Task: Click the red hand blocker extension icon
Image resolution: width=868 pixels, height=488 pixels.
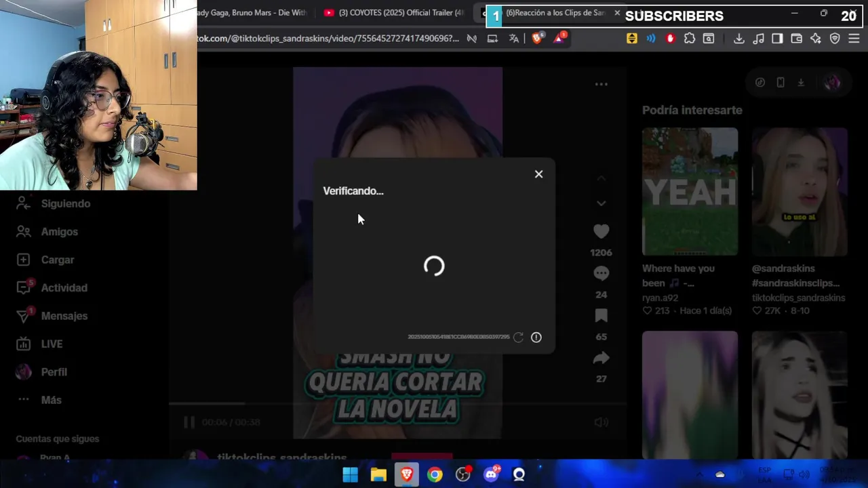Action: tap(671, 39)
